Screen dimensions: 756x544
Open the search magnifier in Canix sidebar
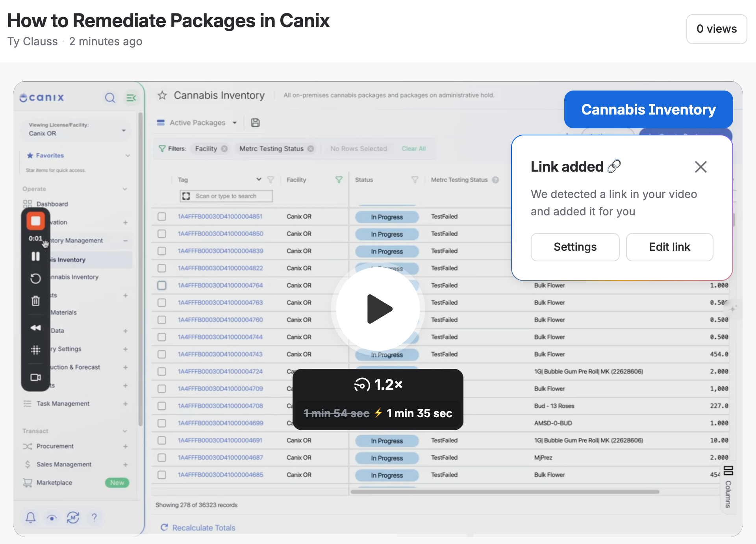pyautogui.click(x=110, y=98)
